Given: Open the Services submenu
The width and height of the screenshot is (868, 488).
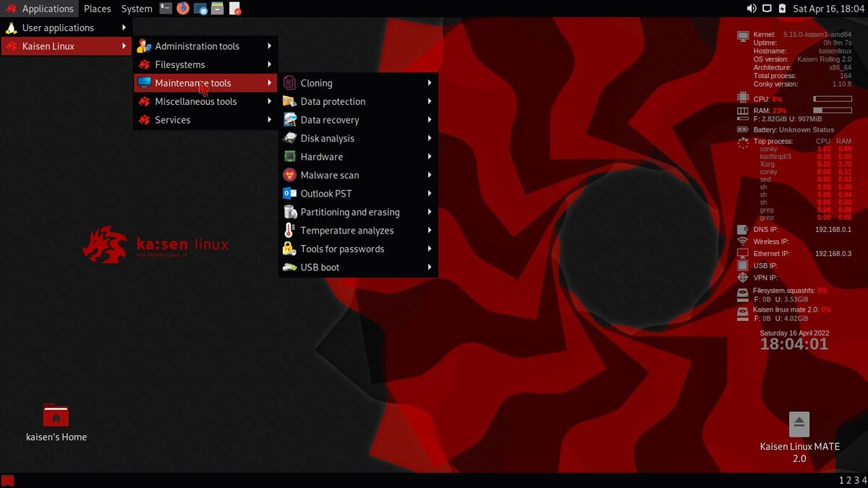Looking at the screenshot, I should [x=205, y=120].
